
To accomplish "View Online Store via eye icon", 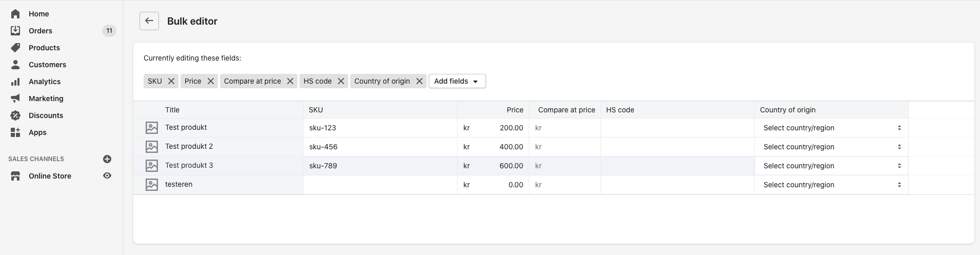I will tap(107, 175).
